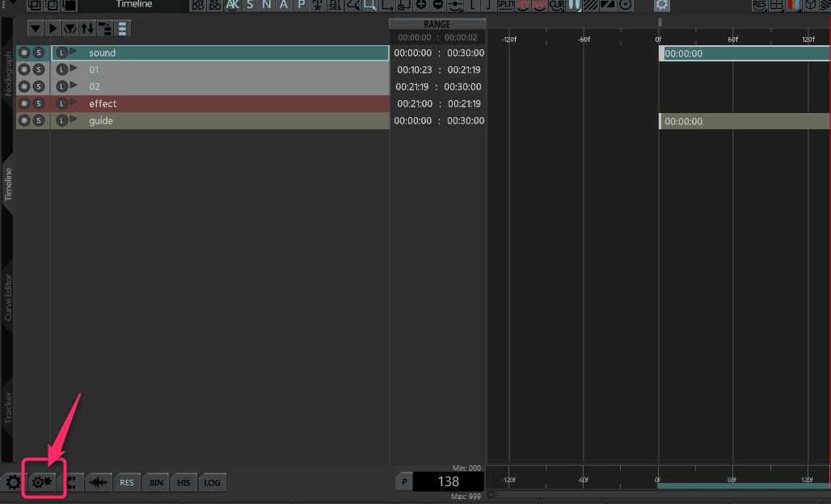Select the rectangle selection tool
Image resolution: width=831 pixels, height=504 pixels.
click(x=369, y=6)
